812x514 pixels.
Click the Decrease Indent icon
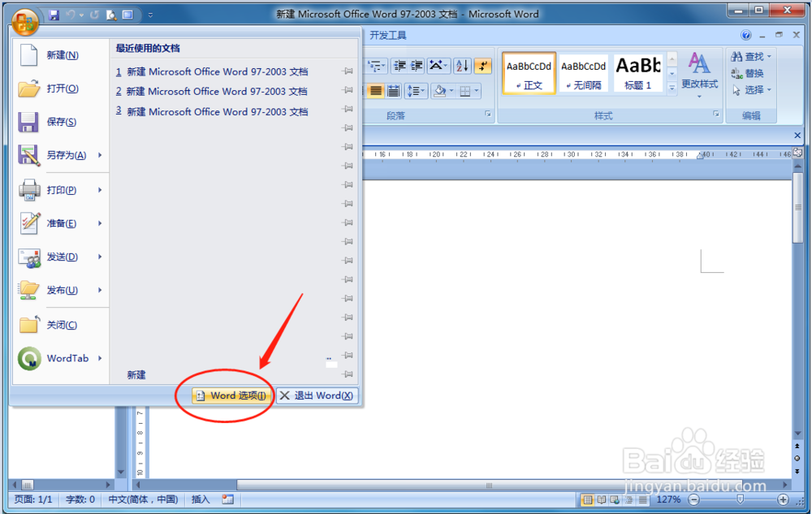(400, 66)
